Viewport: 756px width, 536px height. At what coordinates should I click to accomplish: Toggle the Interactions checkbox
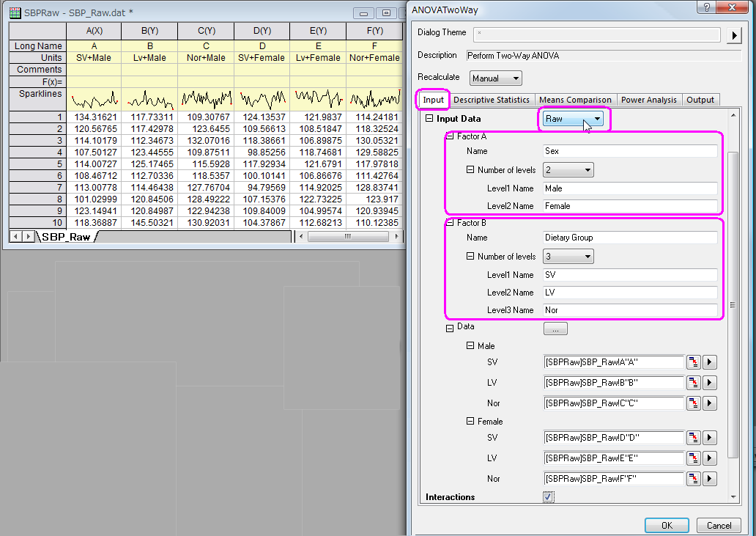pos(548,497)
